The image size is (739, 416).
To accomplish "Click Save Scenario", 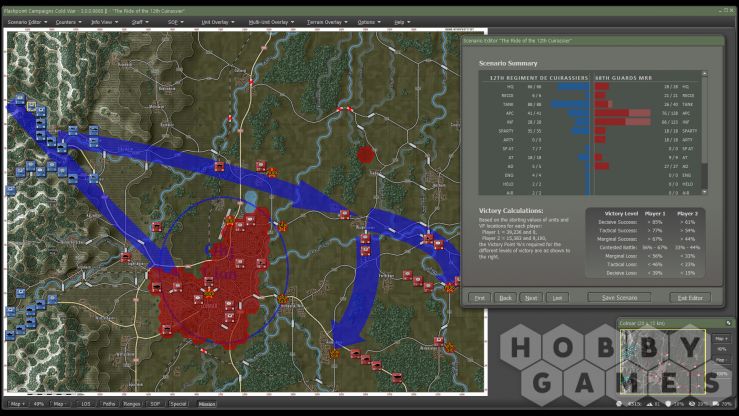I will tap(619, 298).
